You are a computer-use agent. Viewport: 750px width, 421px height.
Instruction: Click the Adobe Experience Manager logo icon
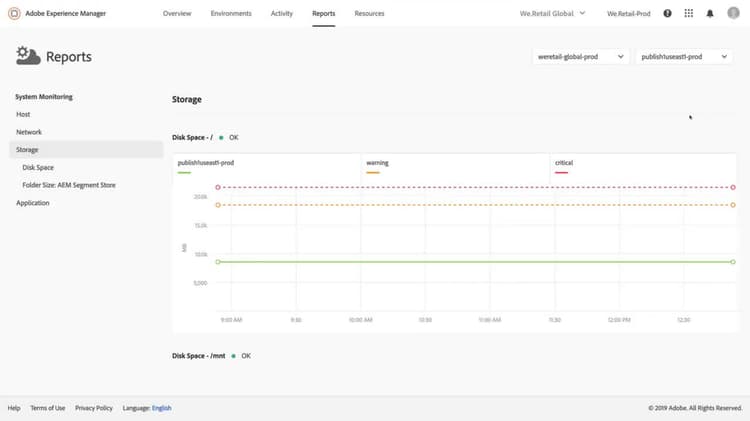[x=14, y=13]
